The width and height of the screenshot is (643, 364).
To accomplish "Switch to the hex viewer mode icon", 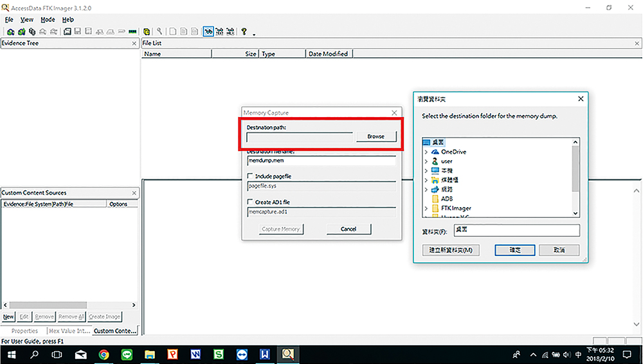I will 230,32.
